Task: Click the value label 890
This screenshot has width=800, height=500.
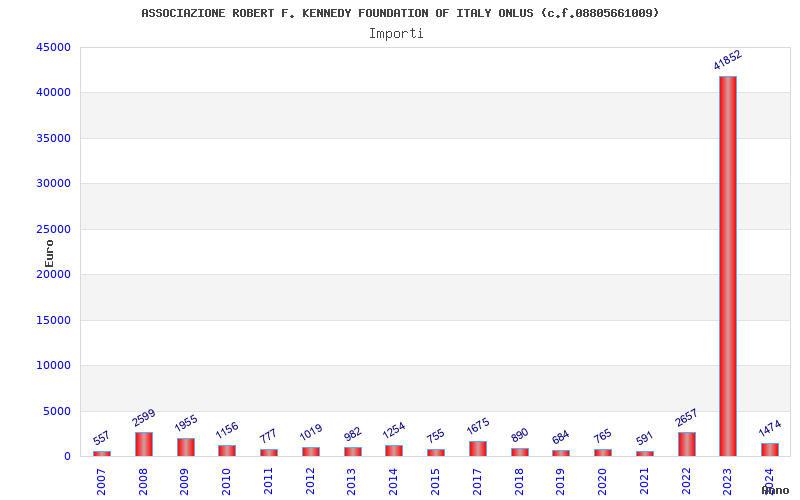Action: [x=519, y=436]
